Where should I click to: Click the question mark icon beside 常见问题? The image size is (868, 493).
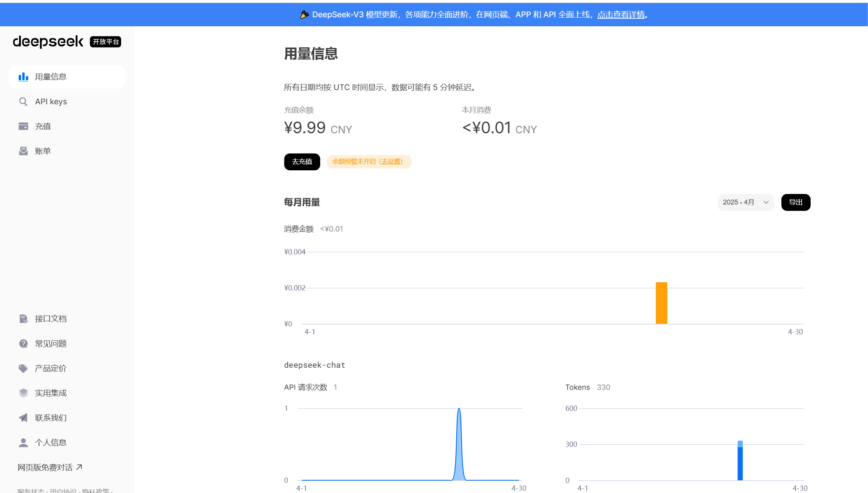[x=23, y=343]
